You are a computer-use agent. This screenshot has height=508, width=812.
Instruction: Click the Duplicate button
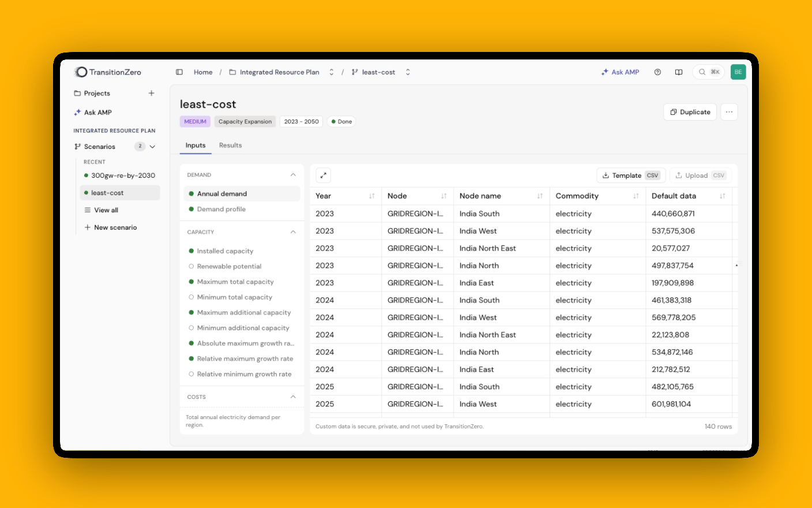[690, 112]
